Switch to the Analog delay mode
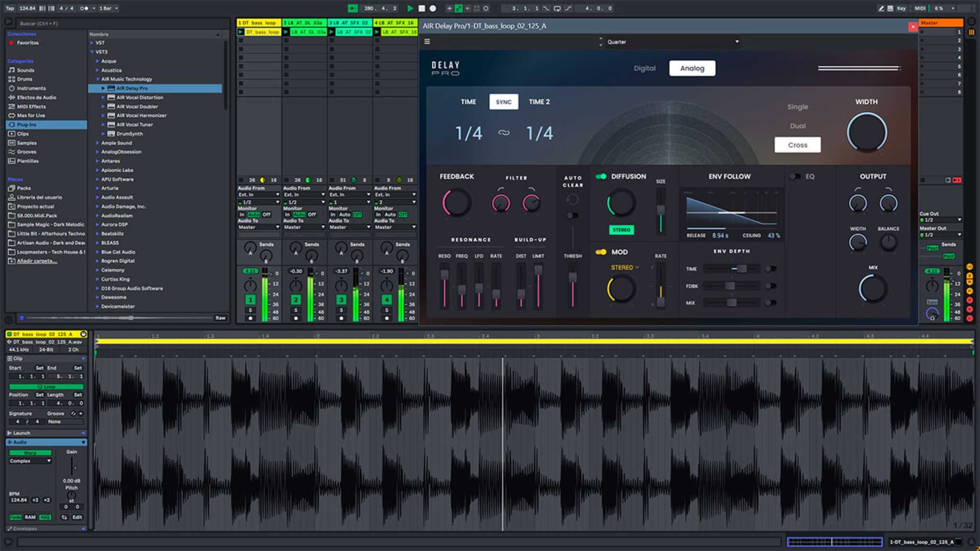 [692, 68]
